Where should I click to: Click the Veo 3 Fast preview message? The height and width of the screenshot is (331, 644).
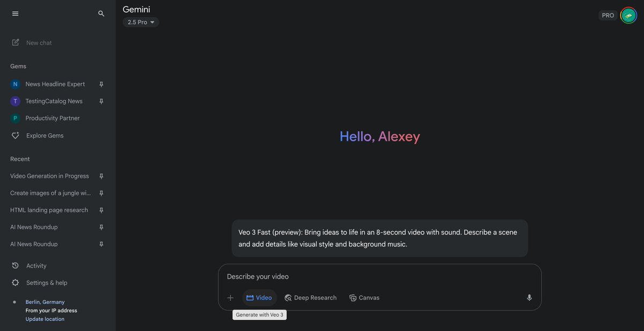380,238
